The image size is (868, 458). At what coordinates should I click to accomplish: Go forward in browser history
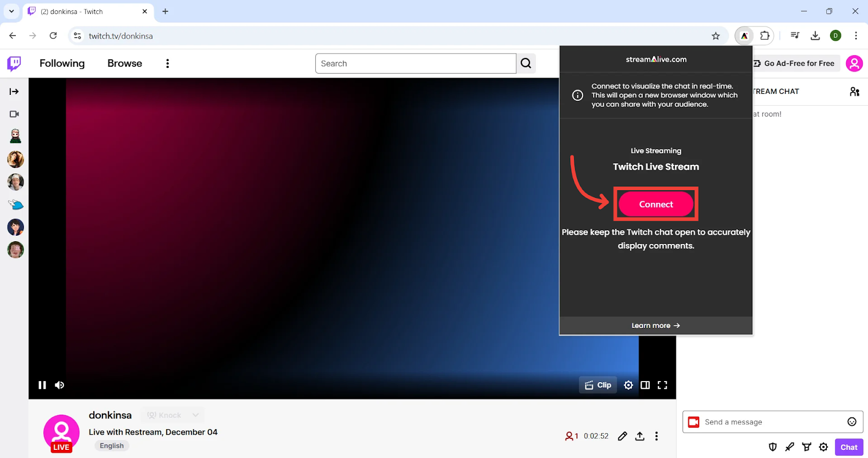click(33, 36)
